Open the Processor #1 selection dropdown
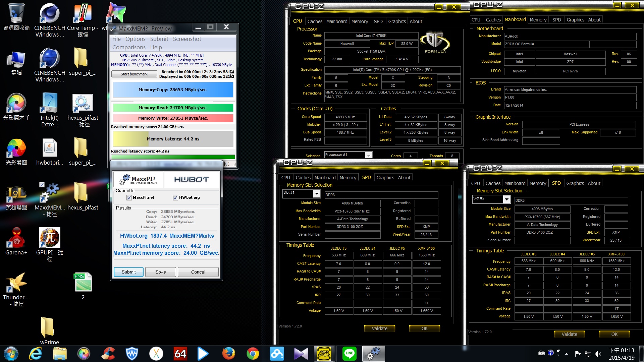The width and height of the screenshot is (644, 362). pos(369,155)
